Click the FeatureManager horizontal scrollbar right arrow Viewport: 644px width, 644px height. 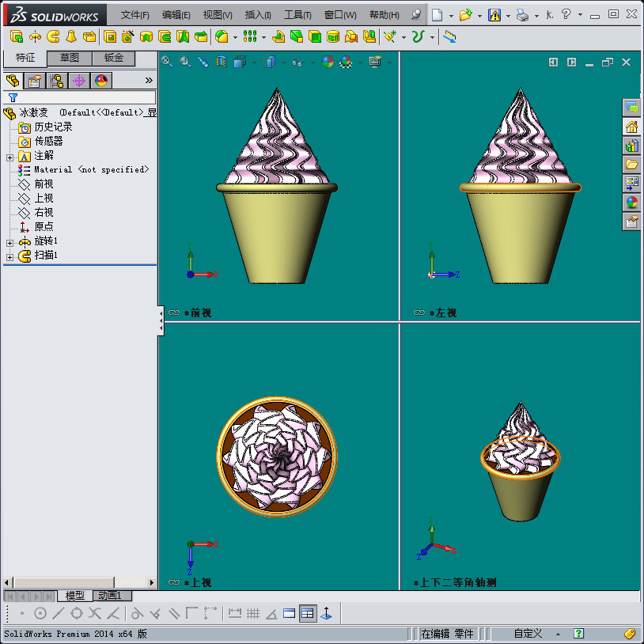coord(152,582)
